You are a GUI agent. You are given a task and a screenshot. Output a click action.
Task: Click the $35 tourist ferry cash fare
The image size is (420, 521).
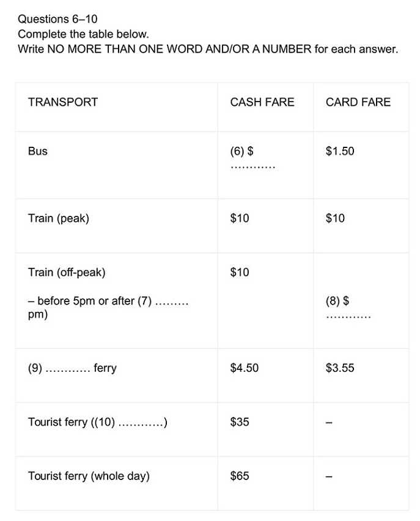(x=240, y=422)
